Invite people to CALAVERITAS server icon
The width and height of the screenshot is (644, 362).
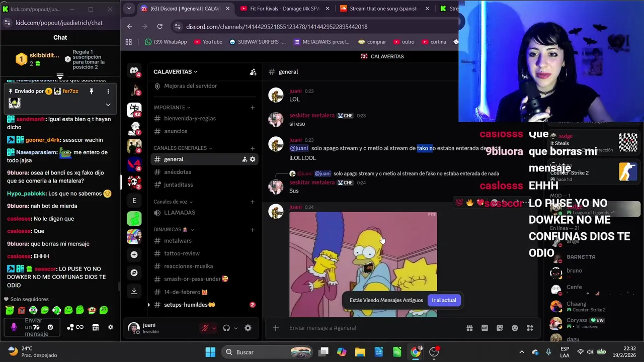[253, 72]
